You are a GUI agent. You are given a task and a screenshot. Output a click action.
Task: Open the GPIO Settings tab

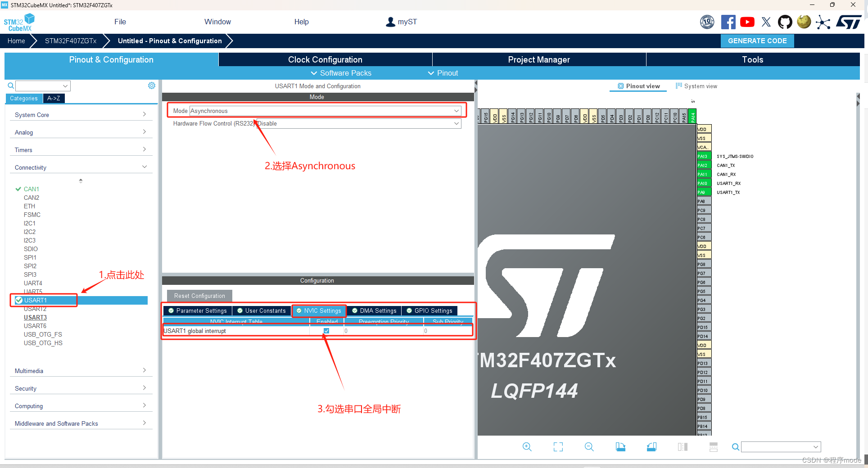point(429,310)
